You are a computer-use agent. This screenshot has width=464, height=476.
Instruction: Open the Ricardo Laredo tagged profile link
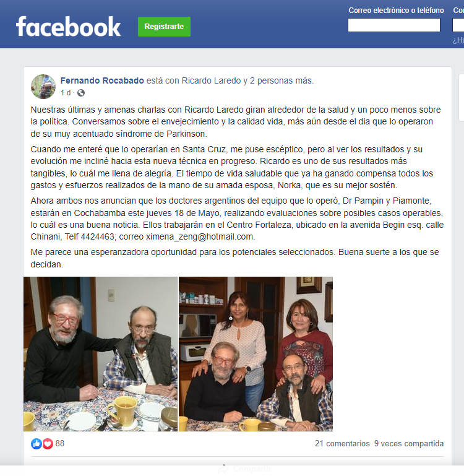[x=211, y=80]
